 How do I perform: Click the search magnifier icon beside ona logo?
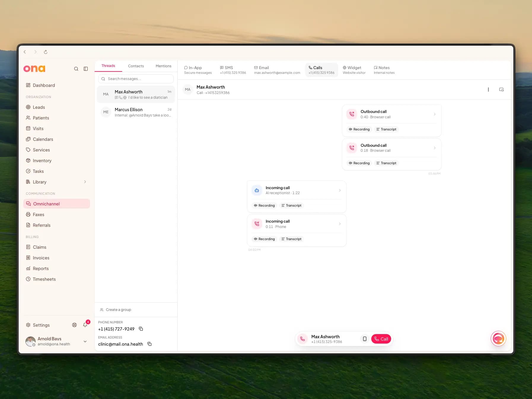76,69
